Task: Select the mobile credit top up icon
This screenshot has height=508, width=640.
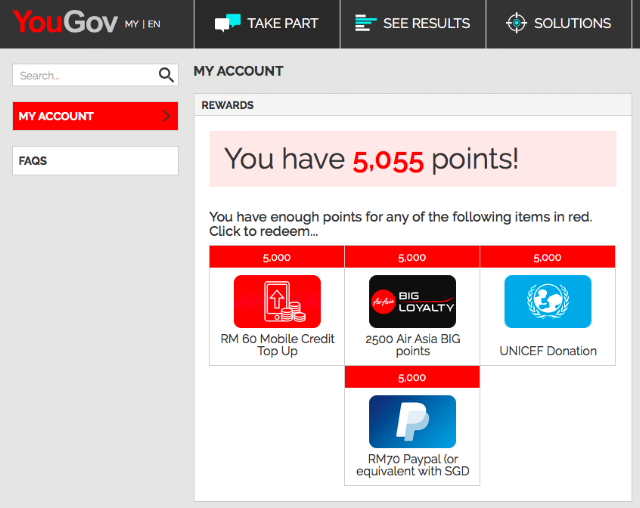Action: pyautogui.click(x=277, y=302)
